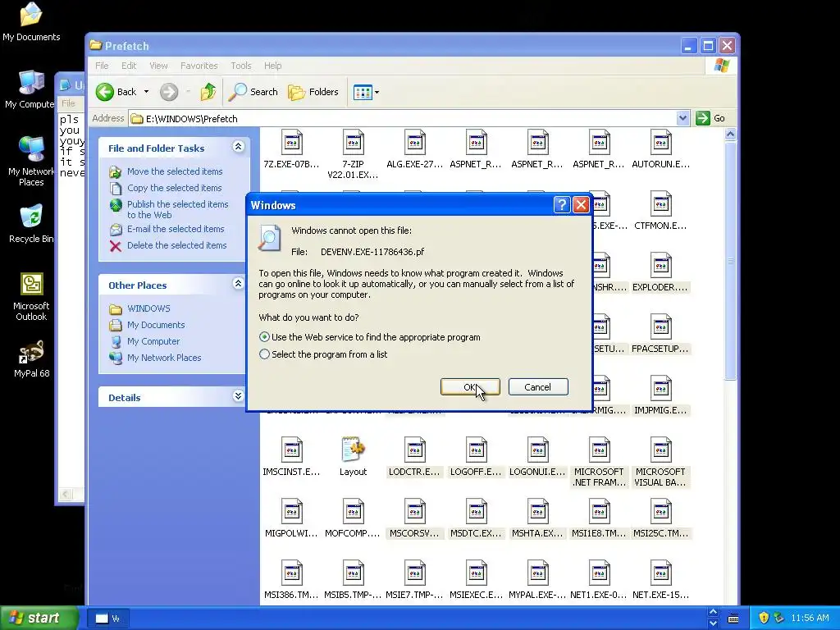Image resolution: width=840 pixels, height=630 pixels.
Task: Open the Help menu
Action: pyautogui.click(x=272, y=66)
